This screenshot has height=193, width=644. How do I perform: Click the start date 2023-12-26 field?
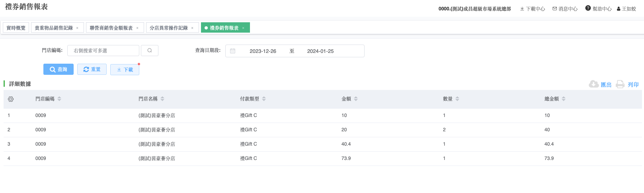263,51
